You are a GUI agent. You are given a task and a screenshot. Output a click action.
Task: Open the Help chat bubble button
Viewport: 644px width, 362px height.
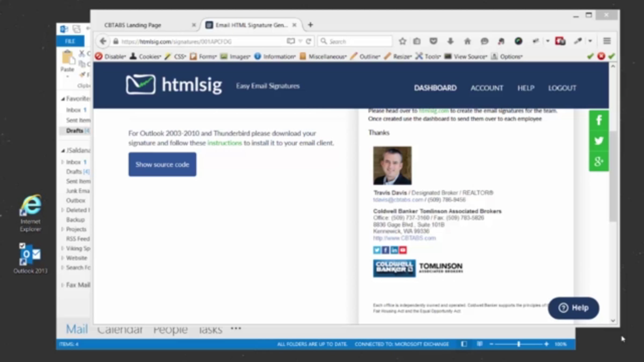click(x=573, y=308)
